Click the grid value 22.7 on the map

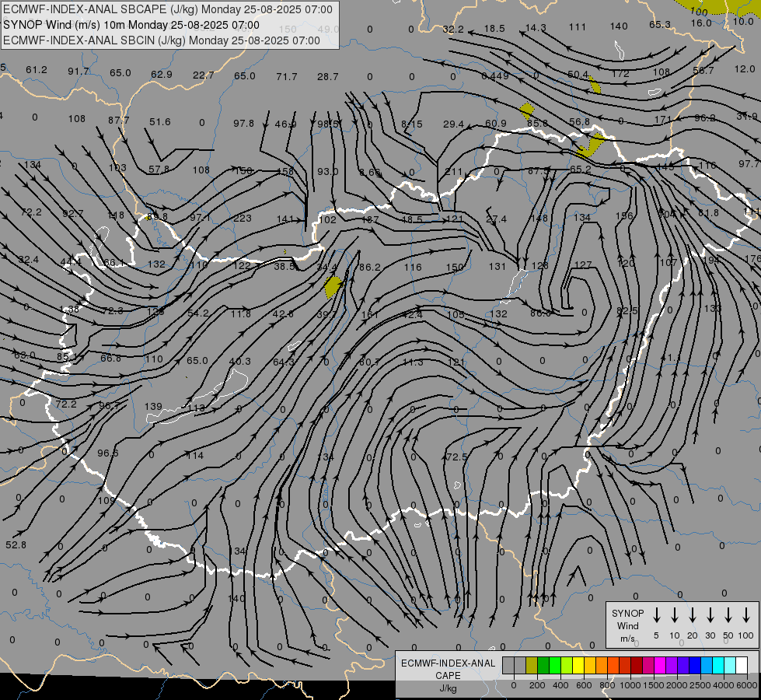[x=203, y=75]
